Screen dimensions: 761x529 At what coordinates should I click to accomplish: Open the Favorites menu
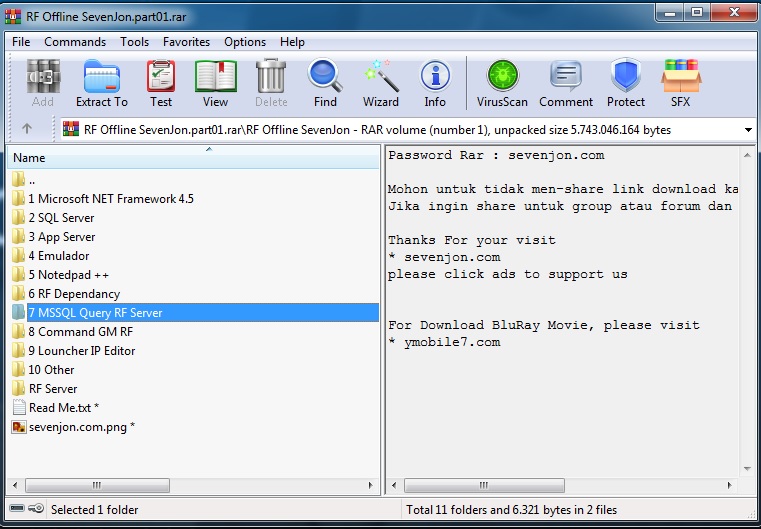click(x=186, y=42)
